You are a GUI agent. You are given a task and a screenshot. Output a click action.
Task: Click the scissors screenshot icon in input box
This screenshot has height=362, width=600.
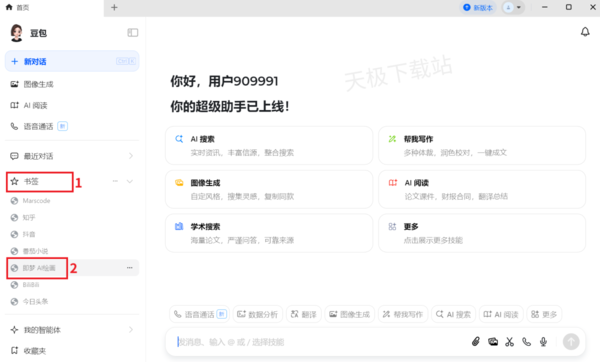coord(509,341)
